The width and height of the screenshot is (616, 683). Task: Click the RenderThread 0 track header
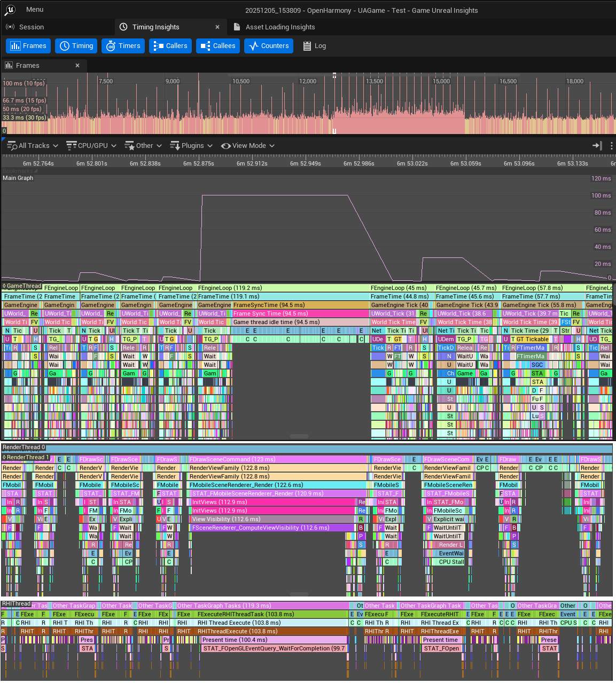click(24, 448)
